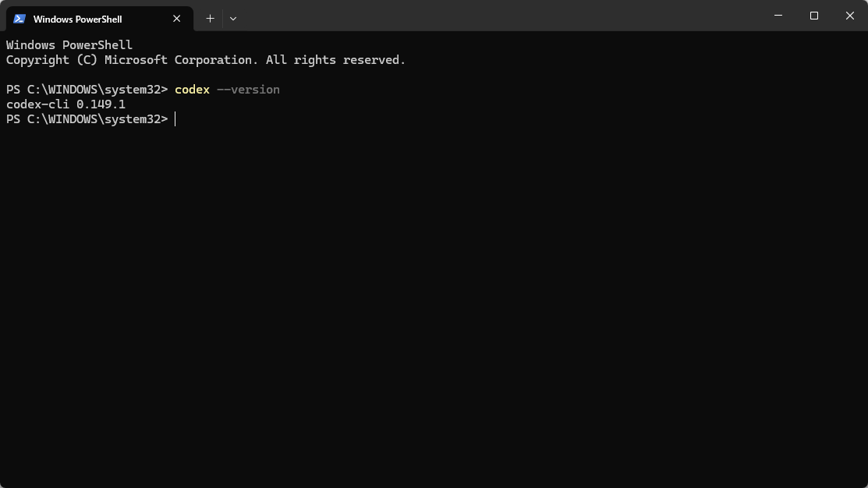The image size is (868, 488).
Task: Click the "codex-cli" output text
Action: pos(37,104)
